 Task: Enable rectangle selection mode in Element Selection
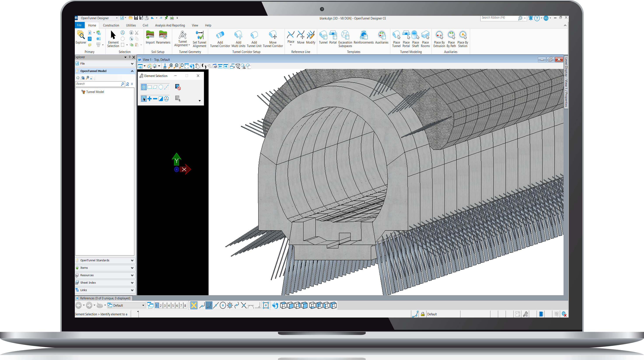click(149, 87)
